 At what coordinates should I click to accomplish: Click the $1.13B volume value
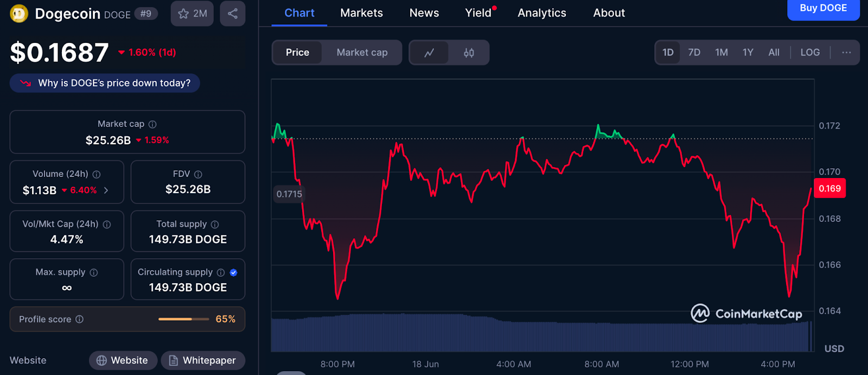(x=40, y=190)
